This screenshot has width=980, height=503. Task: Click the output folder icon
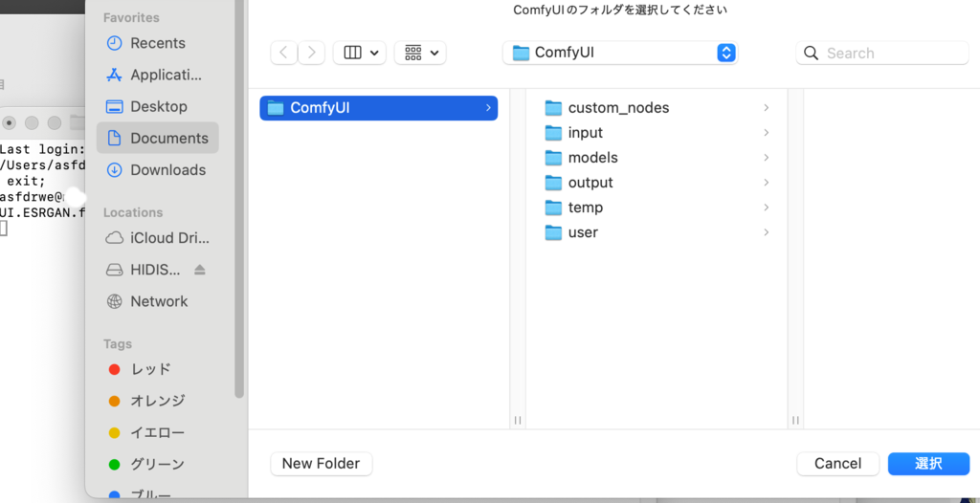tap(553, 183)
